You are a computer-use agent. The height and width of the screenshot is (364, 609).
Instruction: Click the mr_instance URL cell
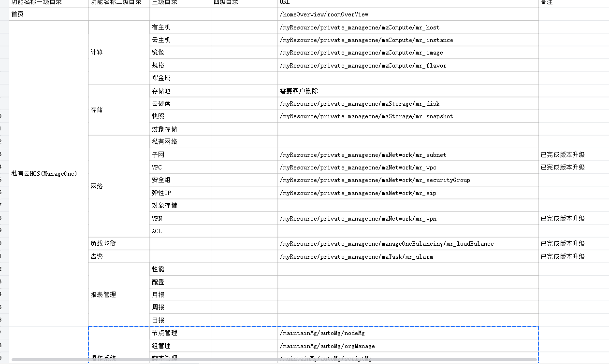point(407,40)
